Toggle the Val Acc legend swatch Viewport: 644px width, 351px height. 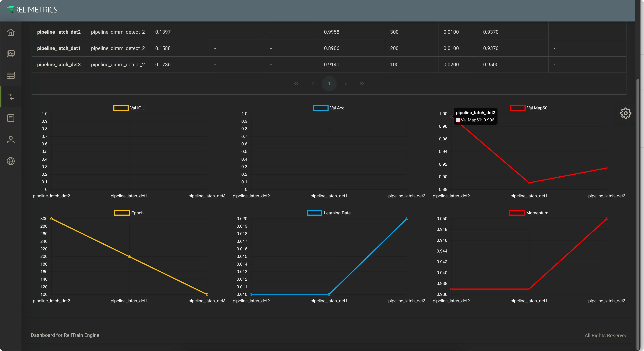click(321, 108)
